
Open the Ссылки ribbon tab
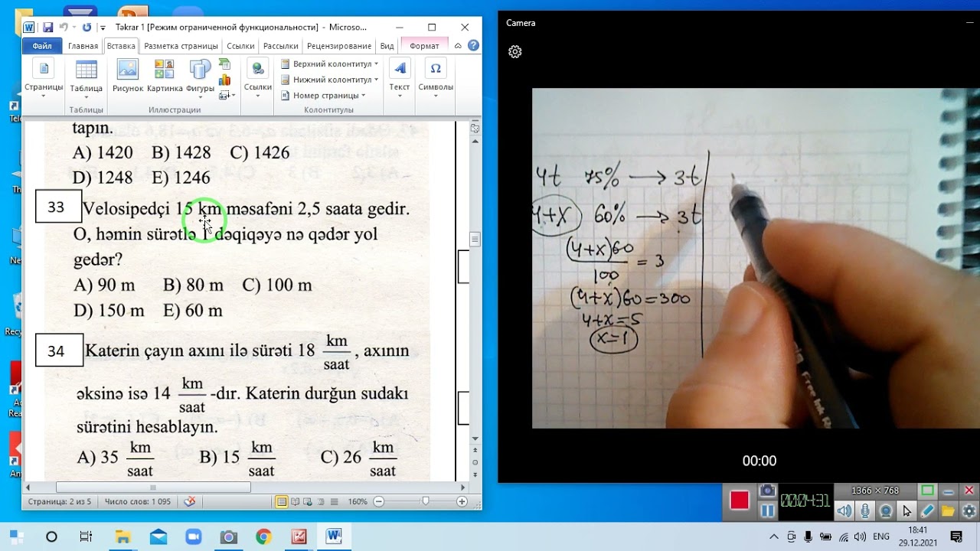(x=240, y=46)
